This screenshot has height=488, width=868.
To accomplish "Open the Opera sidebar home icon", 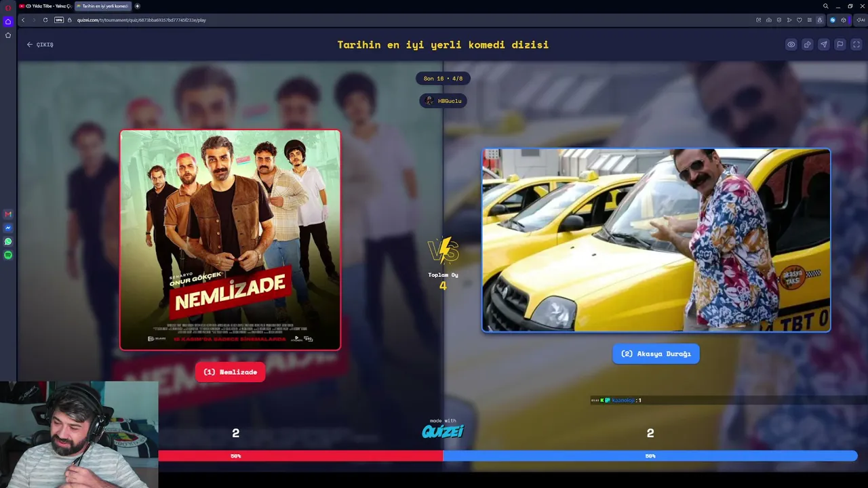I will [x=8, y=22].
